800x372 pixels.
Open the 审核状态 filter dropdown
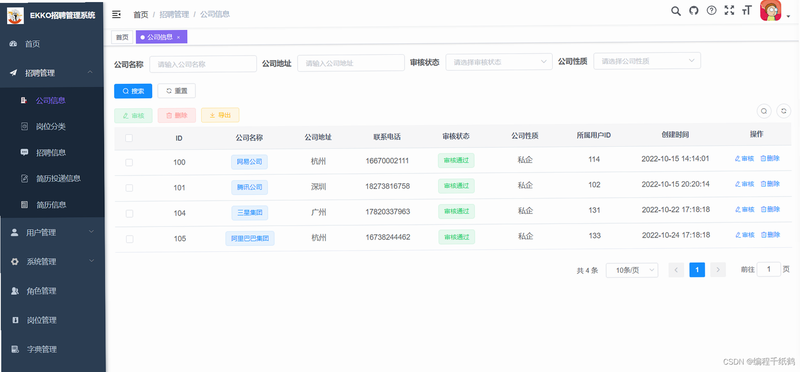click(499, 61)
